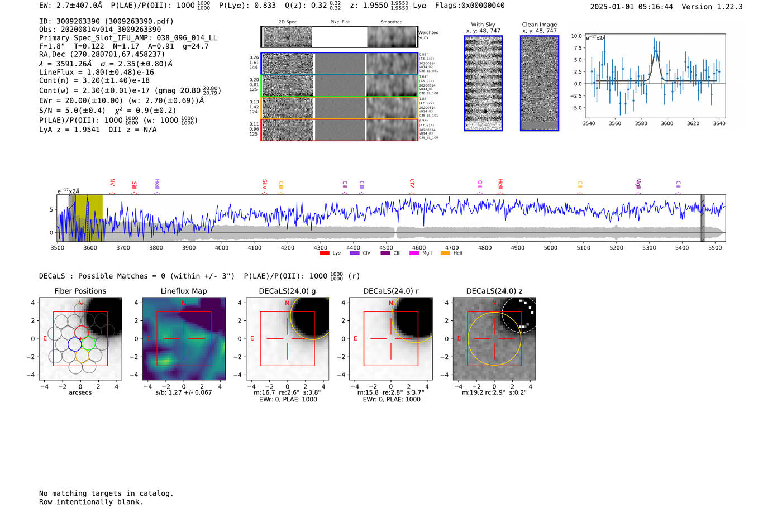Click the No matching targets in catalog text
The width and height of the screenshot is (782, 532).
click(106, 493)
